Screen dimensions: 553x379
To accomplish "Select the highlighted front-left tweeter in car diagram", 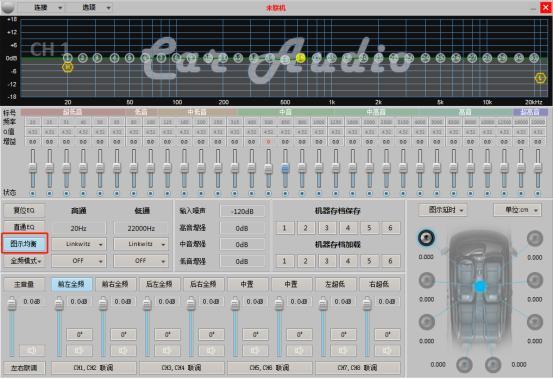I will pyautogui.click(x=426, y=238).
